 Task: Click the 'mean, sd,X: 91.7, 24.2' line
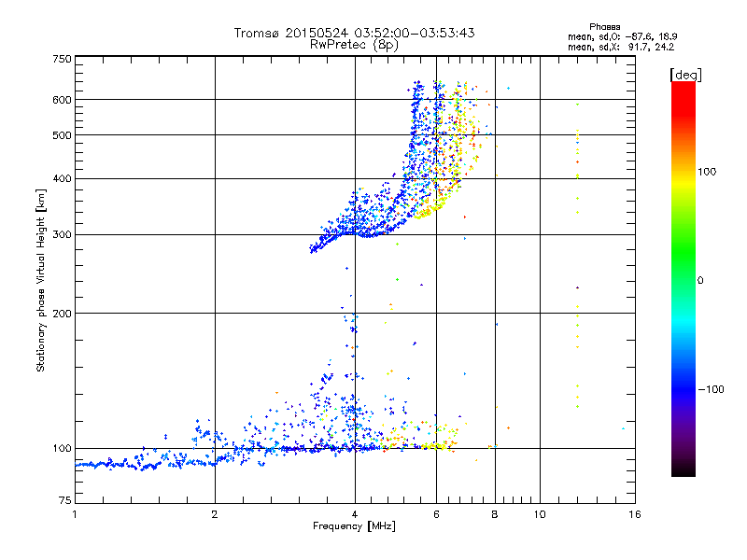621,48
